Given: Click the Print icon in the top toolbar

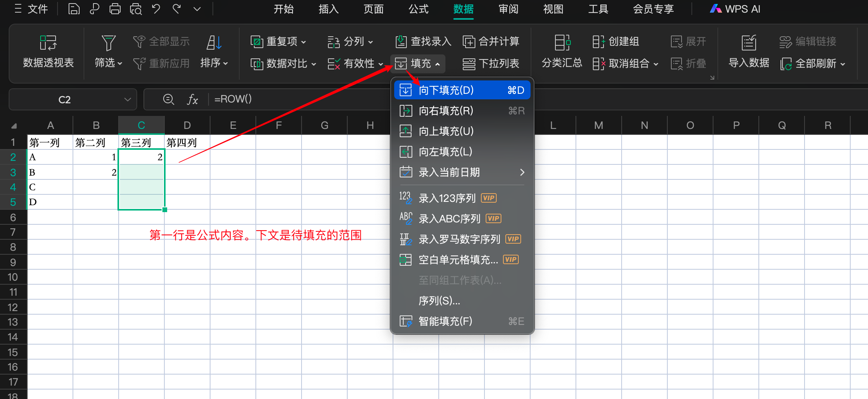Looking at the screenshot, I should [115, 9].
